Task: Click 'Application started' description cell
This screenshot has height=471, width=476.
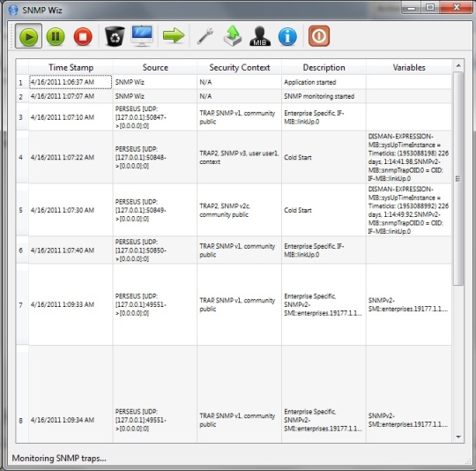Action: [x=324, y=82]
